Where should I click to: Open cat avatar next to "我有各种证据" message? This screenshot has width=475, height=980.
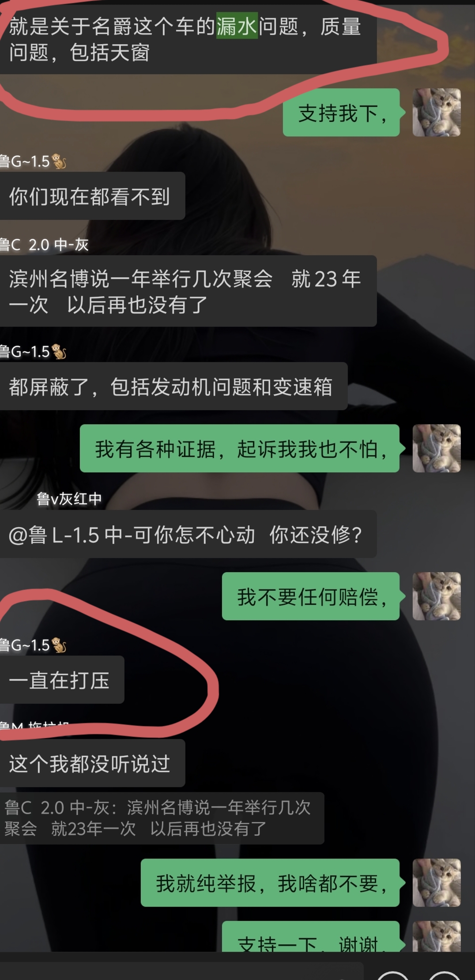pyautogui.click(x=437, y=448)
